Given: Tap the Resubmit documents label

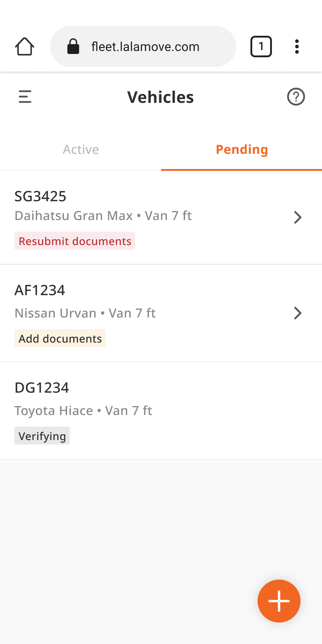Looking at the screenshot, I should [x=75, y=241].
